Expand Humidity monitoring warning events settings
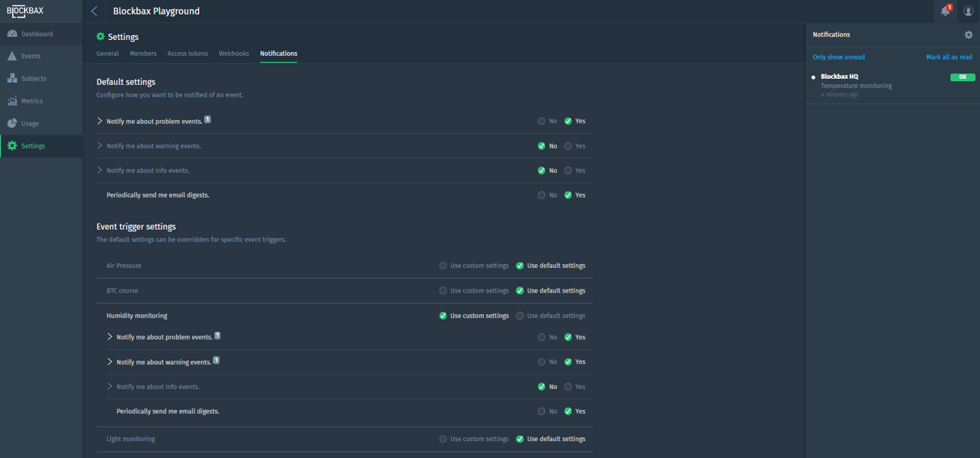Image resolution: width=980 pixels, height=458 pixels. click(x=110, y=361)
